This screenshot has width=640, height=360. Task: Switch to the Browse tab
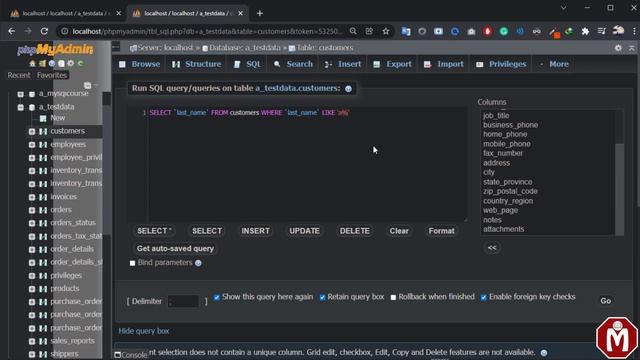click(140, 64)
